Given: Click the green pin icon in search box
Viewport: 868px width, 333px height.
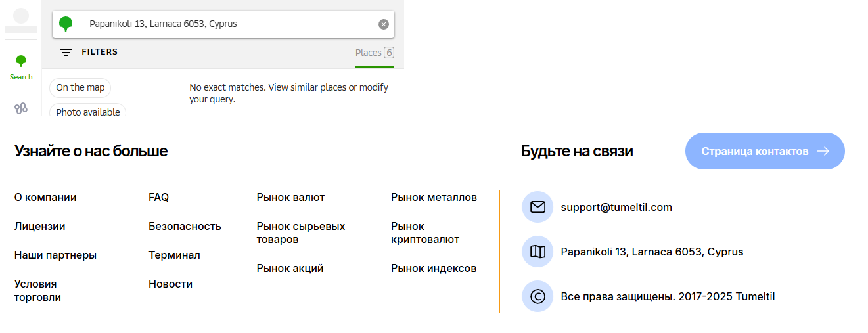Looking at the screenshot, I should pyautogui.click(x=66, y=24).
